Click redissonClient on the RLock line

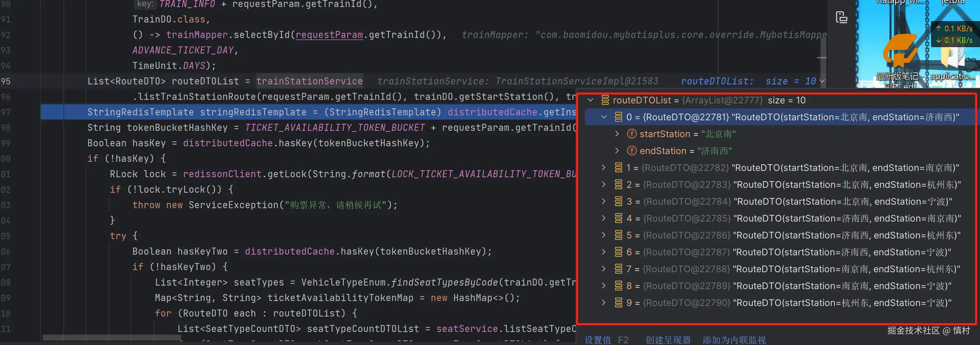coord(222,174)
